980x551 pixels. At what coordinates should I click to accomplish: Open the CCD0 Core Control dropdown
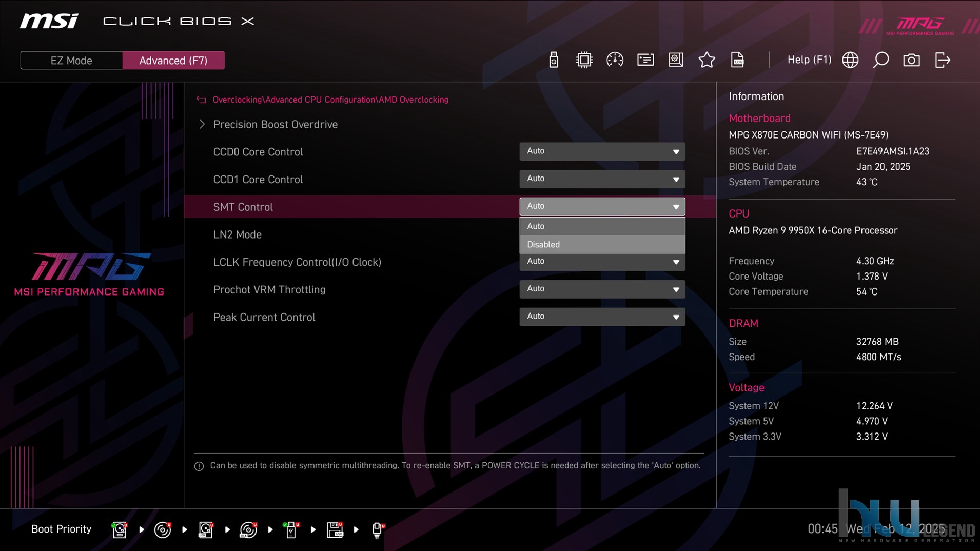[602, 151]
